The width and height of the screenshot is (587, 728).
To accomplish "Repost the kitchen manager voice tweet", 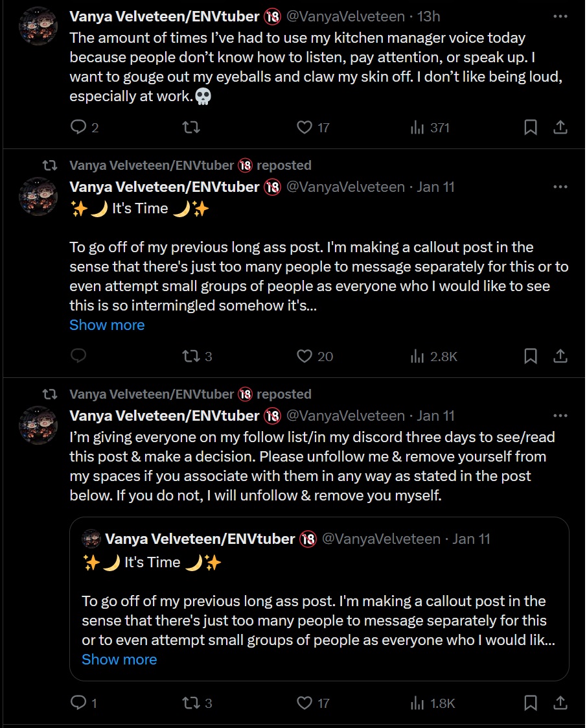I will tap(190, 127).
